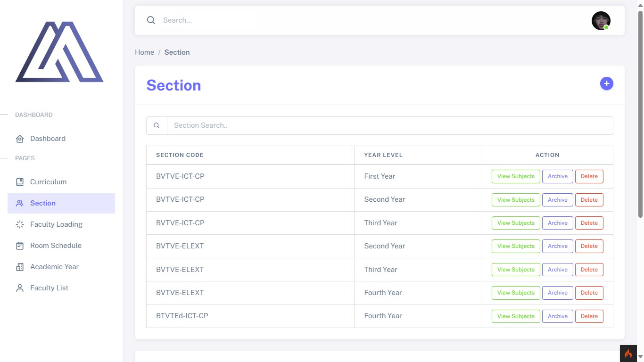
Task: Go to Home breadcrumb link
Action: tap(144, 52)
